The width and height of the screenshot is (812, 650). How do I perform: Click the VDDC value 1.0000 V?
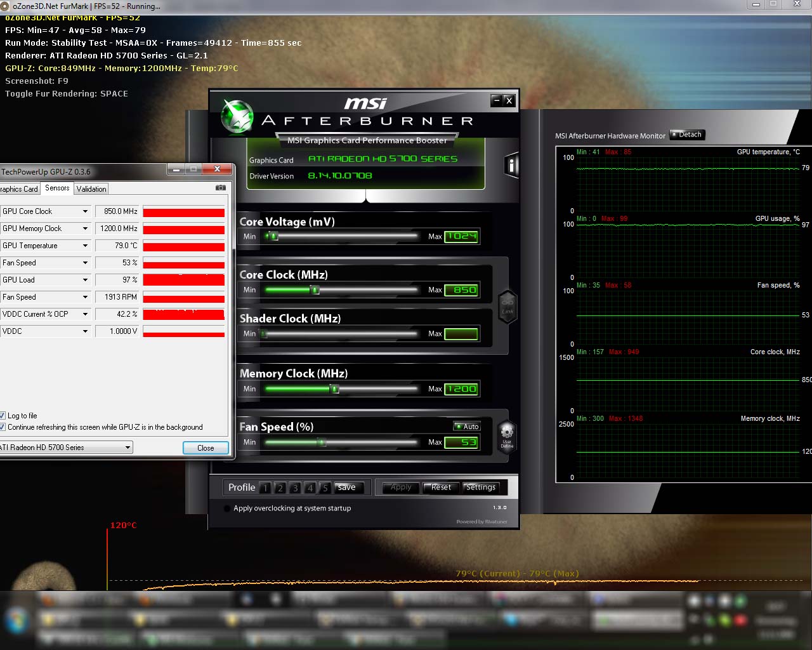117,331
